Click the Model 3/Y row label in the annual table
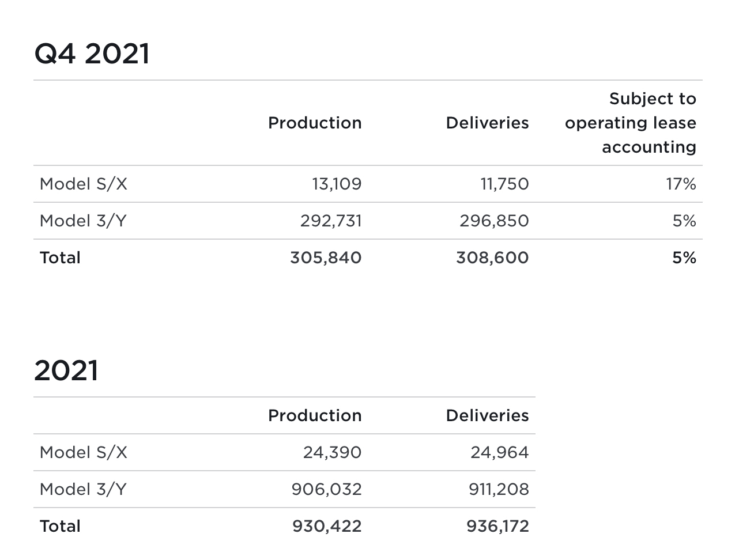 click(x=83, y=489)
